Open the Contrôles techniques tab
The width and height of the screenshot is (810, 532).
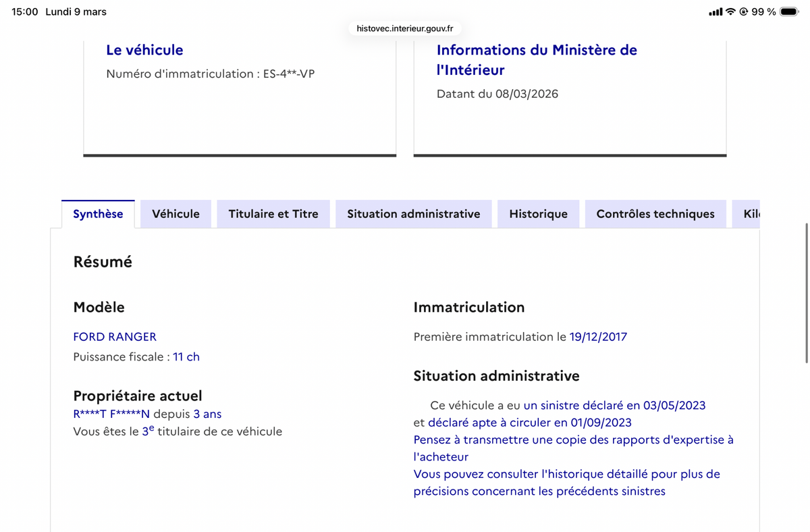655,214
